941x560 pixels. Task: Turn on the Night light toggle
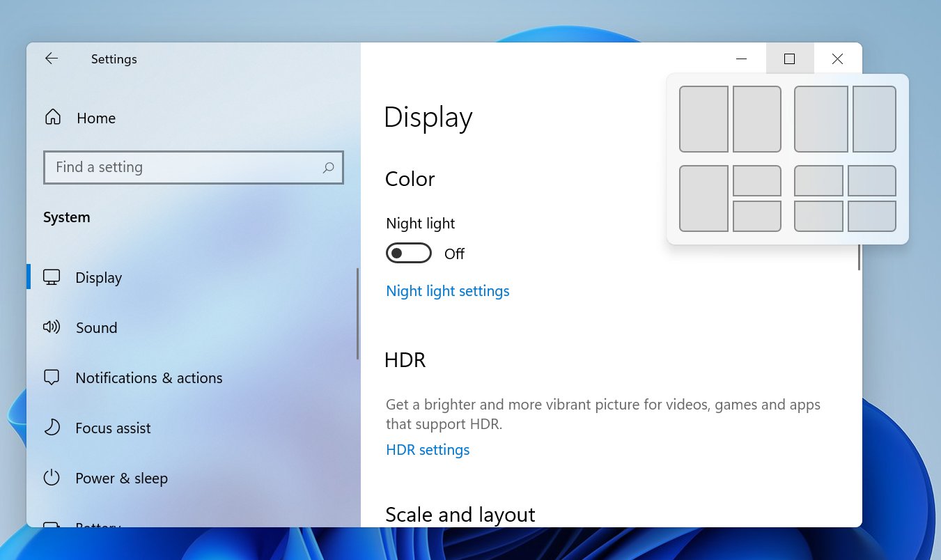click(x=408, y=253)
